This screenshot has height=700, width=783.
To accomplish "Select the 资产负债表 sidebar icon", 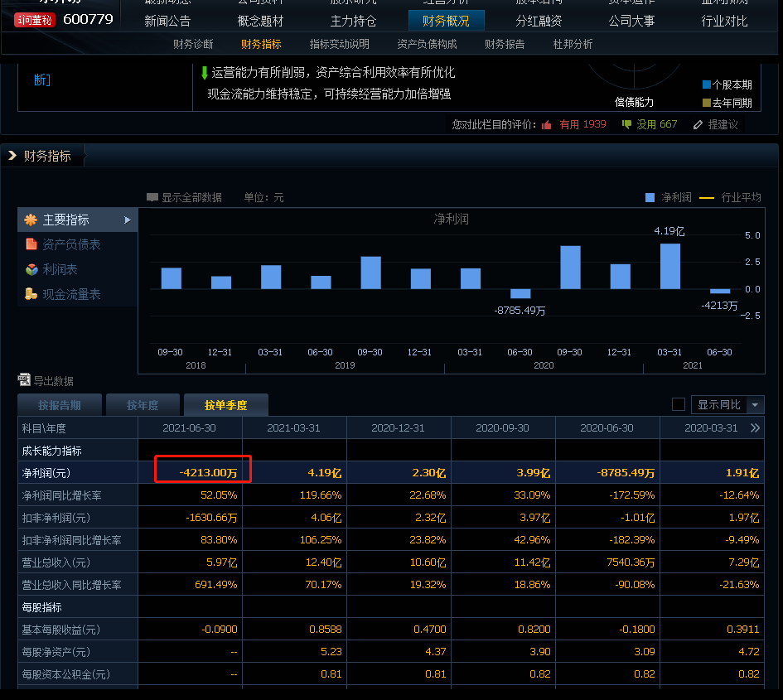I will point(31,244).
